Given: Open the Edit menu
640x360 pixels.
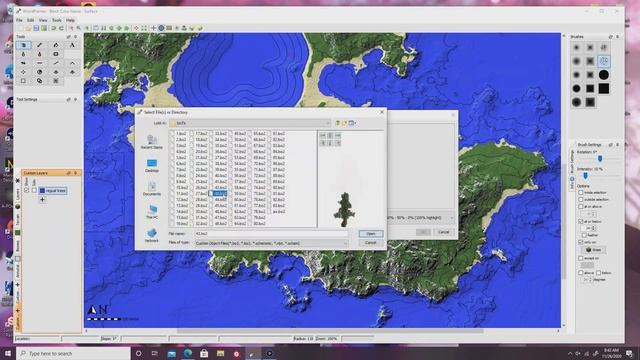Looking at the screenshot, I should [31, 20].
